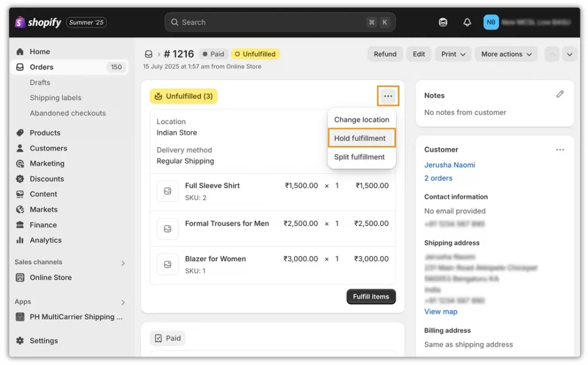Click the Fulfill items button
The width and height of the screenshot is (588, 365).
(371, 297)
